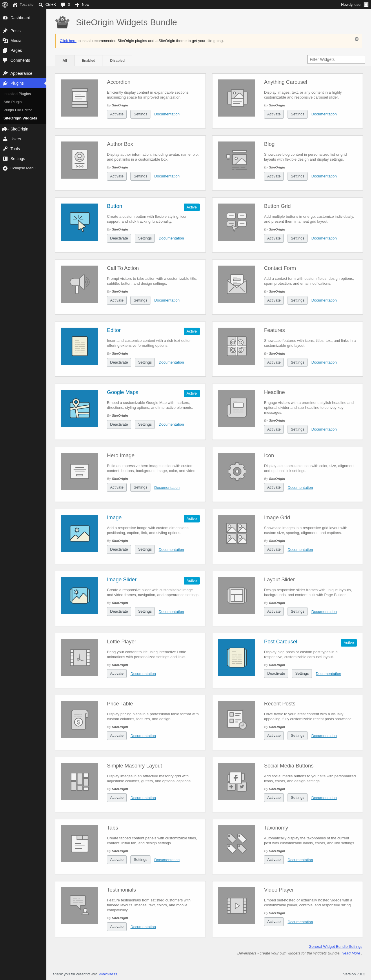Deactivate the Button widget

[x=119, y=238]
